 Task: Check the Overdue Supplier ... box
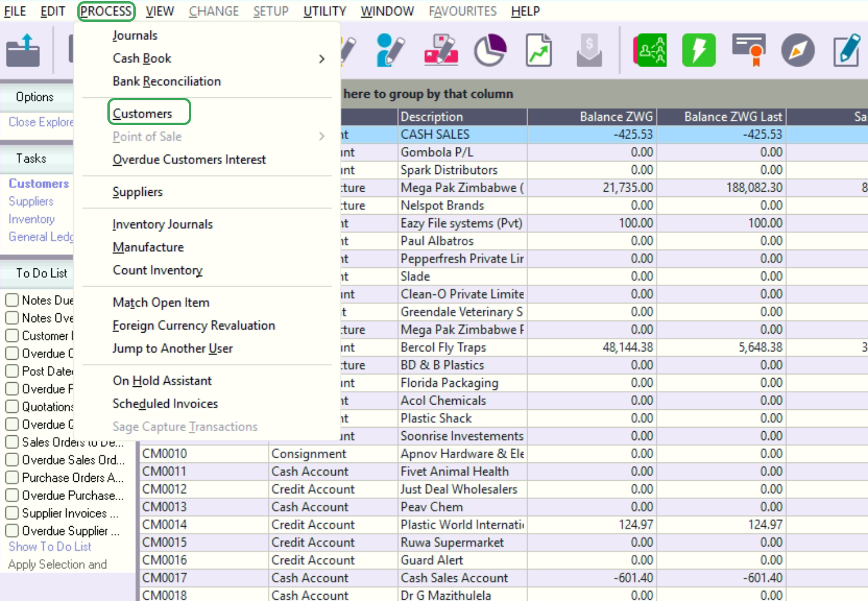pos(12,530)
